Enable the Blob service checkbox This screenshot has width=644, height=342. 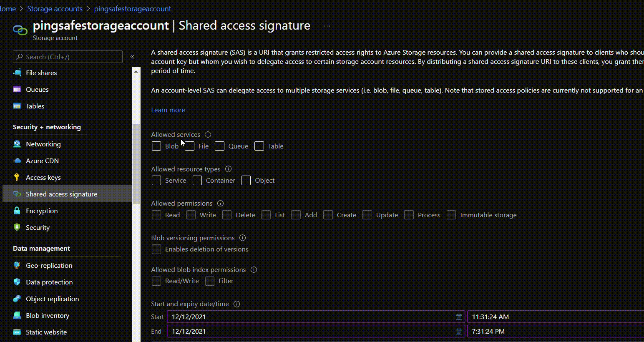[x=156, y=146]
